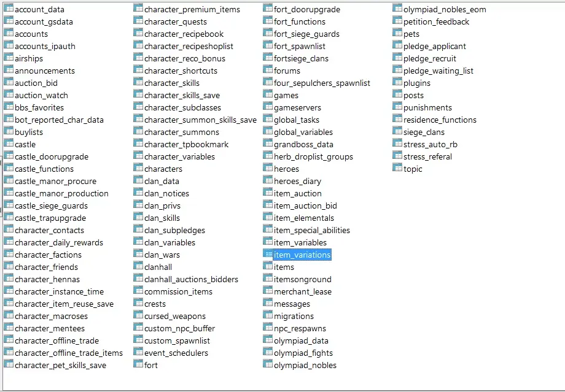565x392 pixels.
Task: Select the character_summon_skills_save table name
Action: pos(200,120)
